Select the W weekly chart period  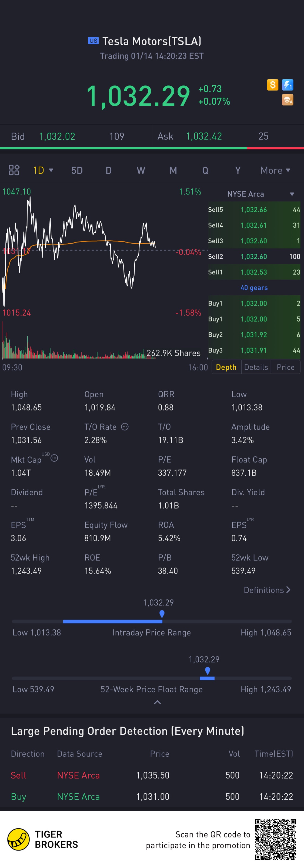coord(141,171)
